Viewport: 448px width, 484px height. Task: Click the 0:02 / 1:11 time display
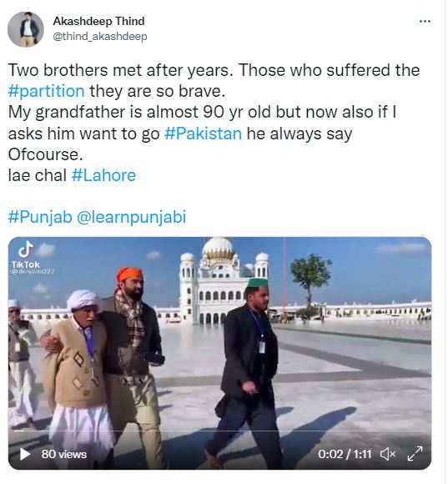[345, 454]
